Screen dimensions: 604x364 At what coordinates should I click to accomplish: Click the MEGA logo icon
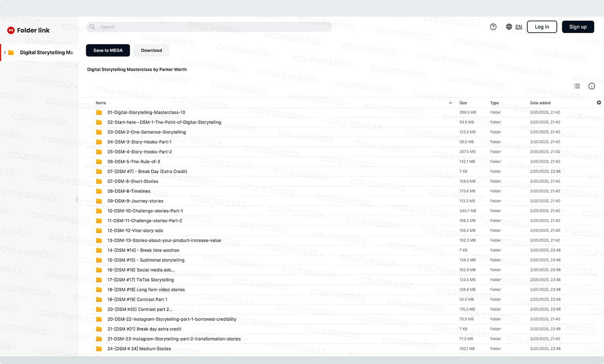11,30
